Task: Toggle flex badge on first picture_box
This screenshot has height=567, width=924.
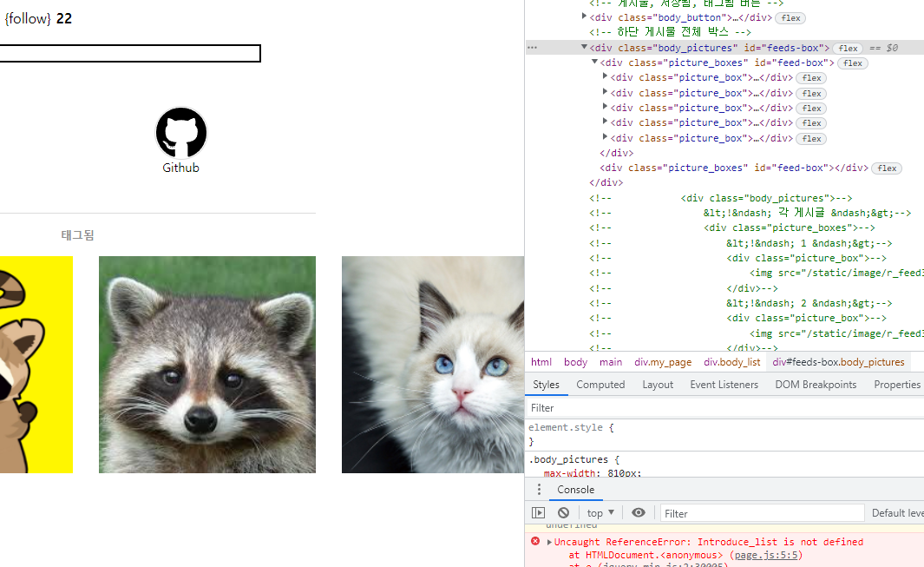Action: (811, 78)
